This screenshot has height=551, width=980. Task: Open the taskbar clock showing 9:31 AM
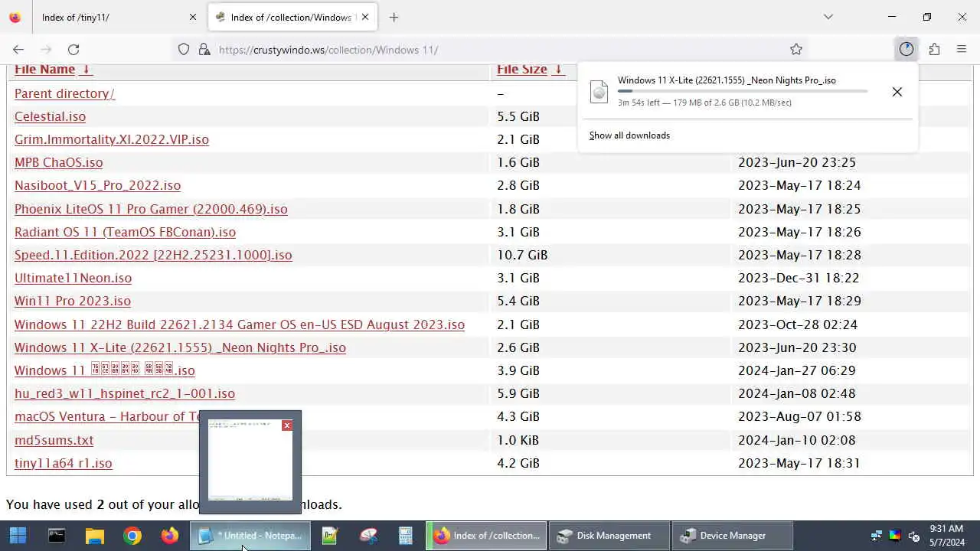(946, 536)
